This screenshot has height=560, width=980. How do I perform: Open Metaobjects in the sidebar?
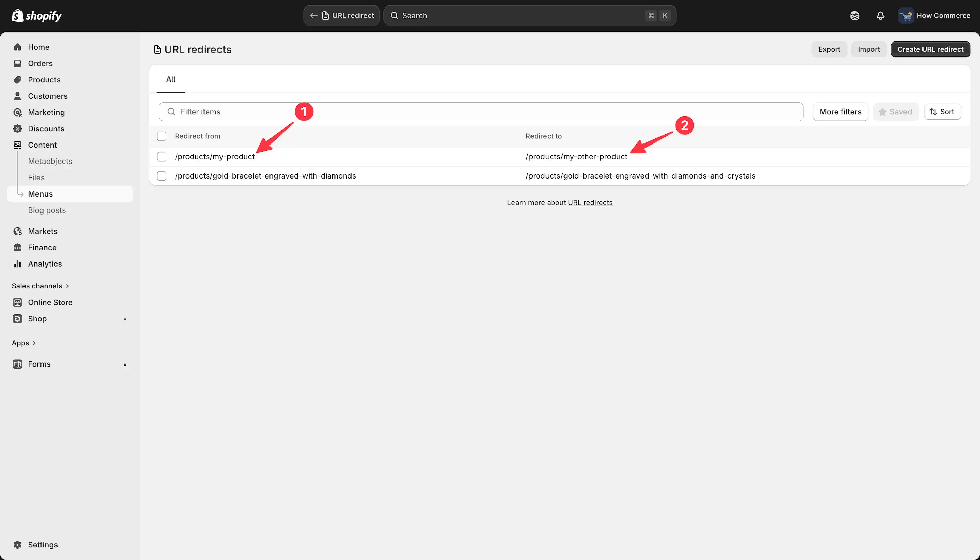pyautogui.click(x=50, y=161)
